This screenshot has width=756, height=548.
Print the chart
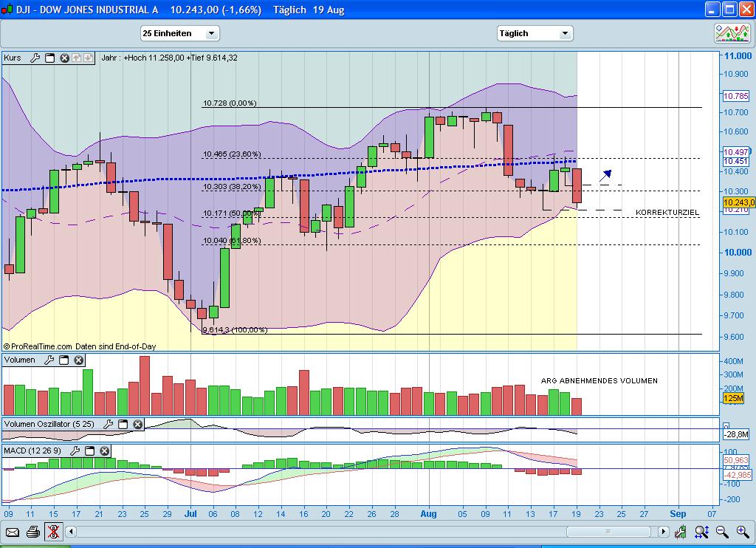32,532
